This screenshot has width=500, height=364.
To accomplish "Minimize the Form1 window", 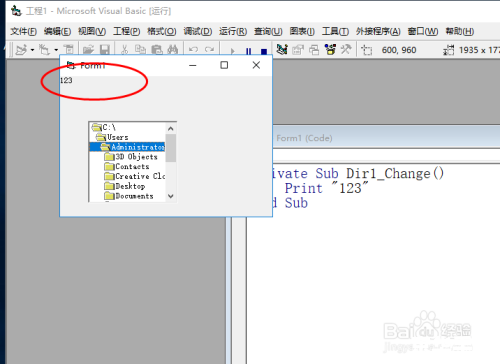I will point(193,65).
